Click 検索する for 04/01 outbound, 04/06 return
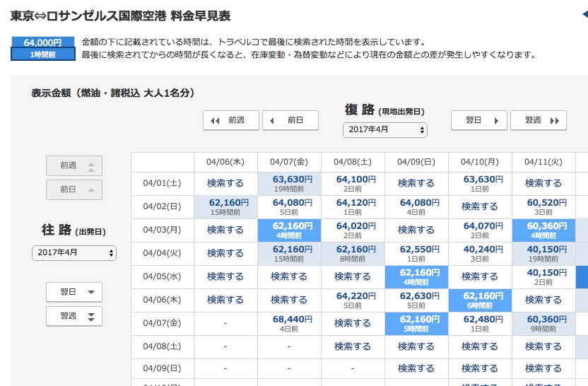 (225, 183)
